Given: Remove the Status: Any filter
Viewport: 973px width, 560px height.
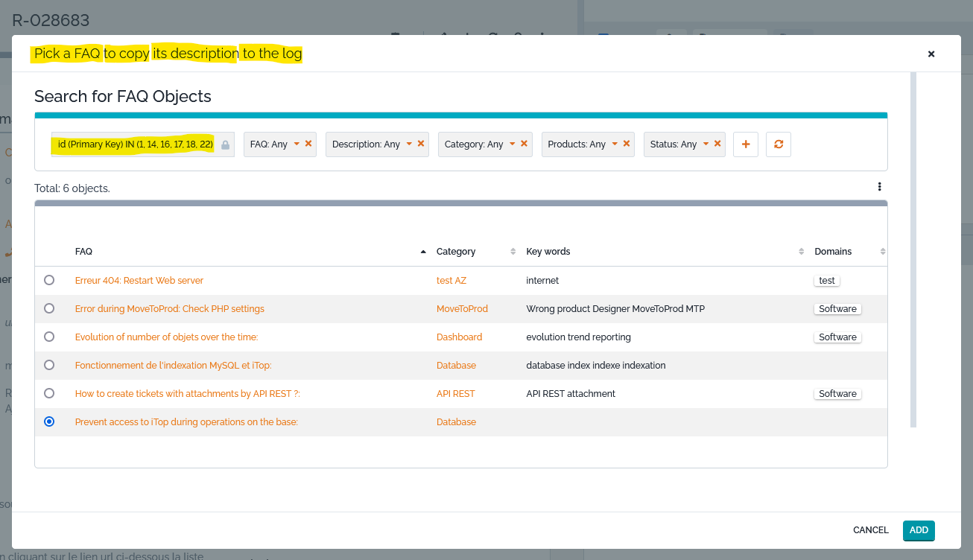Looking at the screenshot, I should tap(717, 144).
